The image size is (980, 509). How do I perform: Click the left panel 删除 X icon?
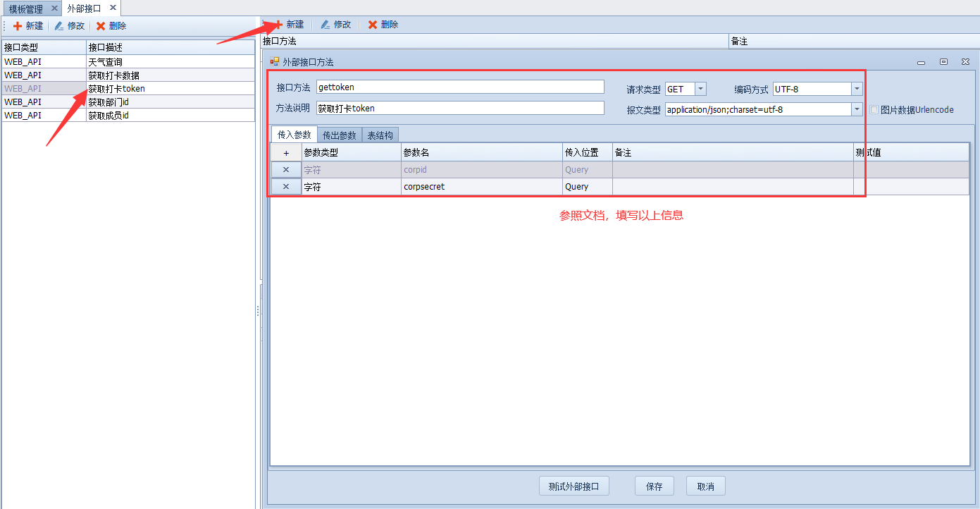(101, 26)
